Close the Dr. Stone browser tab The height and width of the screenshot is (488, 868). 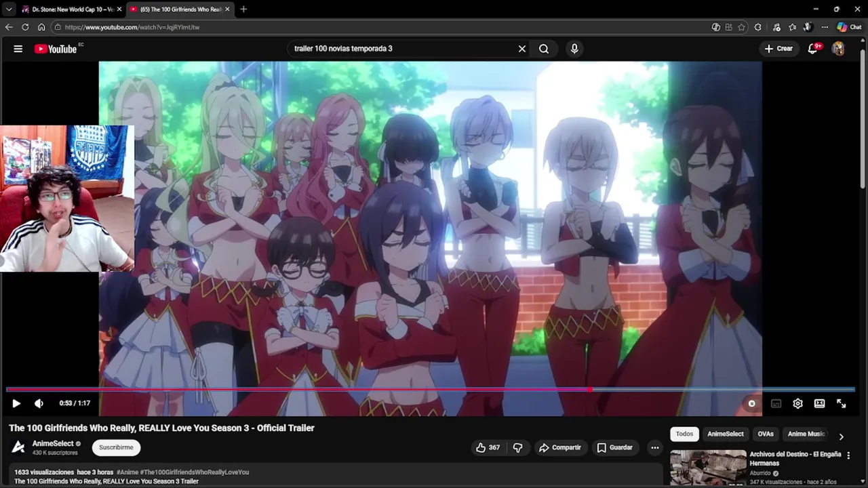click(x=119, y=9)
